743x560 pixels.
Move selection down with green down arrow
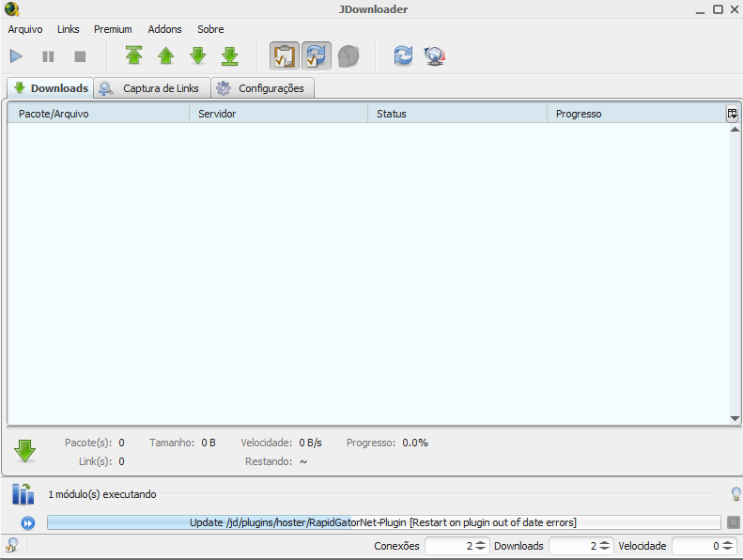[x=198, y=56]
